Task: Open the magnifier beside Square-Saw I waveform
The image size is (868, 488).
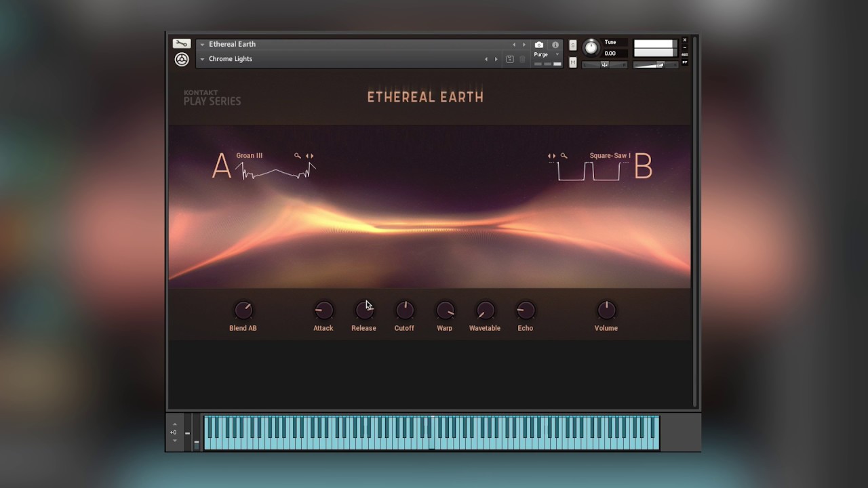Action: point(564,155)
